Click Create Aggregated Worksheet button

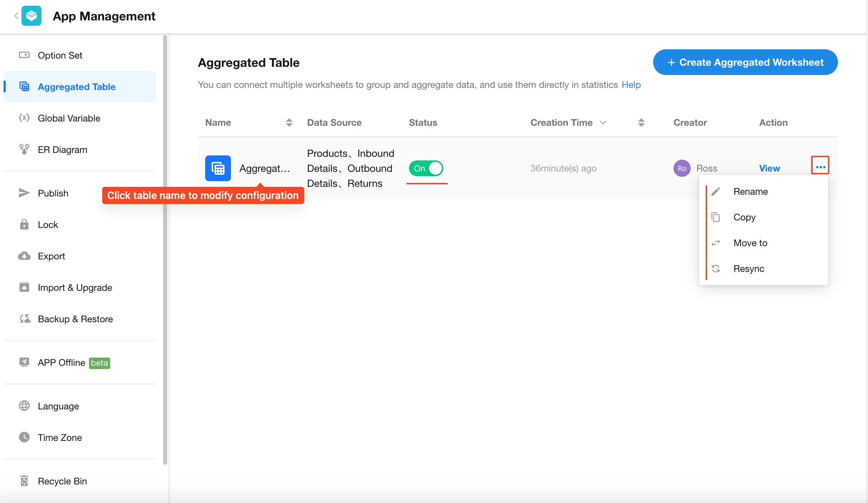(x=745, y=62)
